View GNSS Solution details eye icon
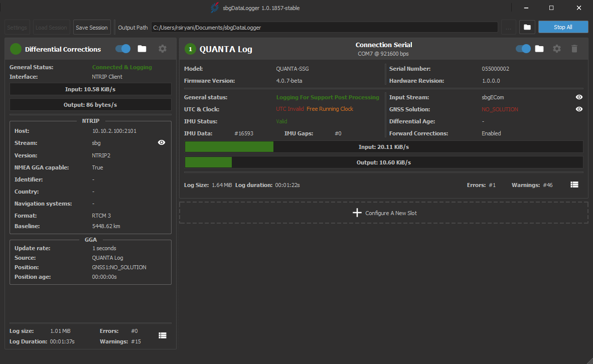Viewport: 593px width, 364px height. tap(579, 109)
